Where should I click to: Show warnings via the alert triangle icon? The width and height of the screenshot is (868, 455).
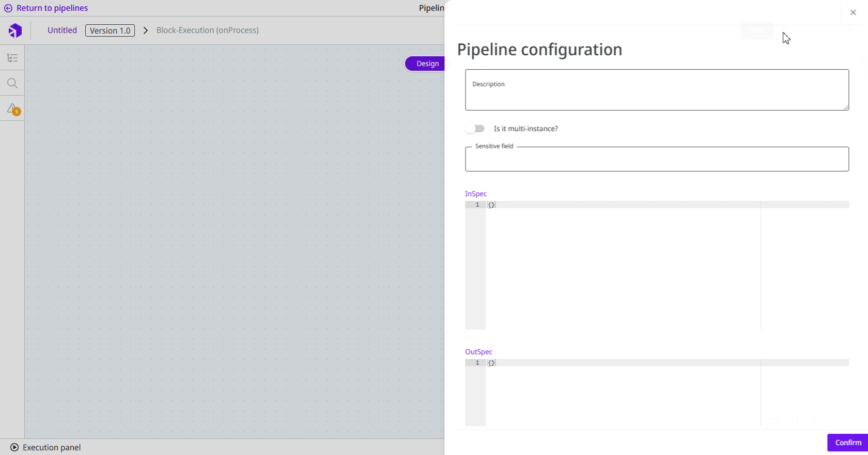tap(13, 109)
